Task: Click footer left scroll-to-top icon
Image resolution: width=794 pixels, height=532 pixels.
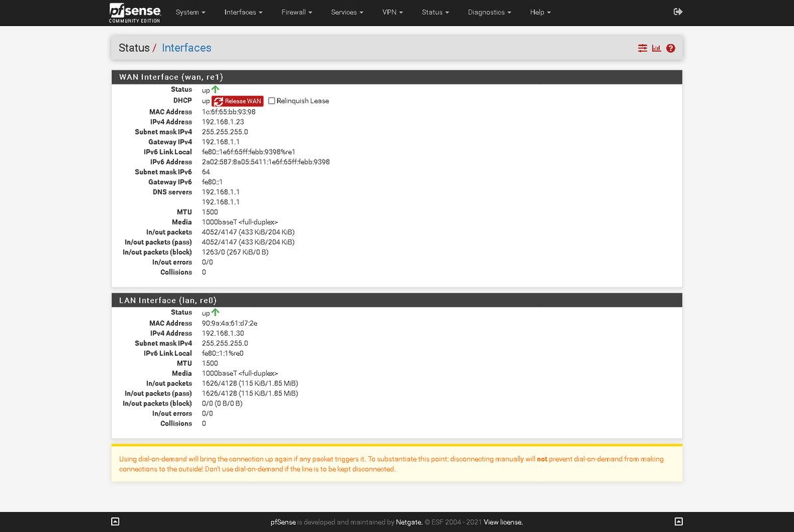Action: (x=115, y=521)
